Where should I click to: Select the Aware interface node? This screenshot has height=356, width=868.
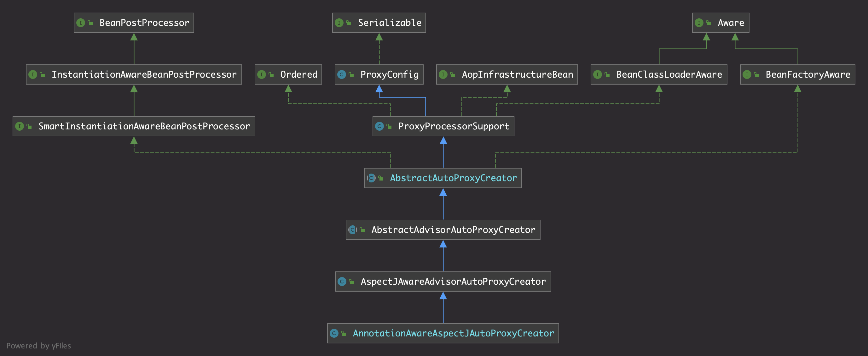[721, 23]
